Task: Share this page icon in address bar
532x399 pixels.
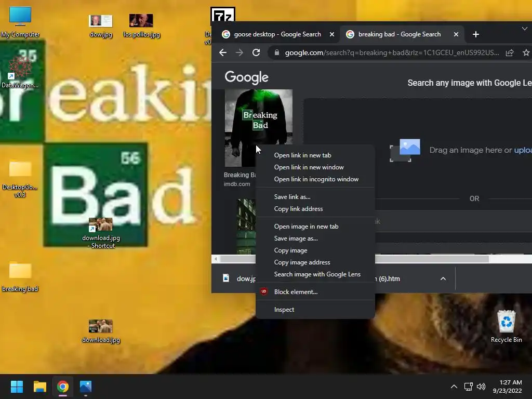Action: [510, 52]
